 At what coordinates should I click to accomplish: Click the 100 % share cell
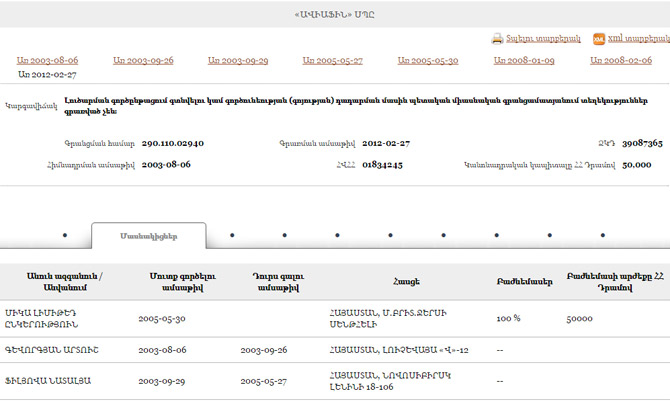508,318
